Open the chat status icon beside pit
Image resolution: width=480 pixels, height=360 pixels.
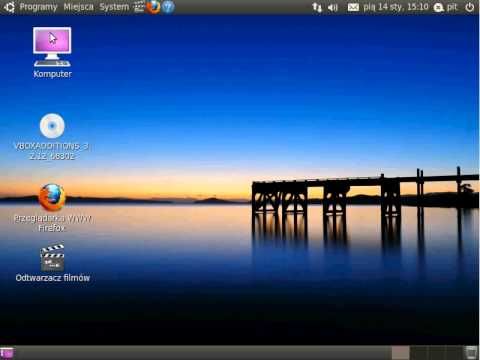tap(438, 7)
